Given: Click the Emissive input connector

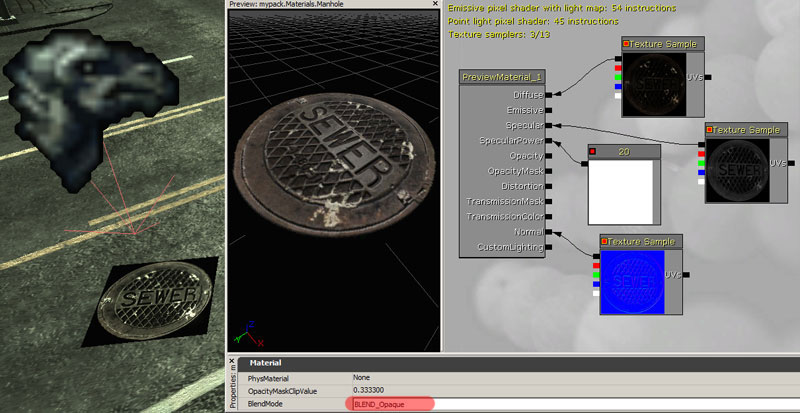Looking at the screenshot, I should (x=548, y=110).
